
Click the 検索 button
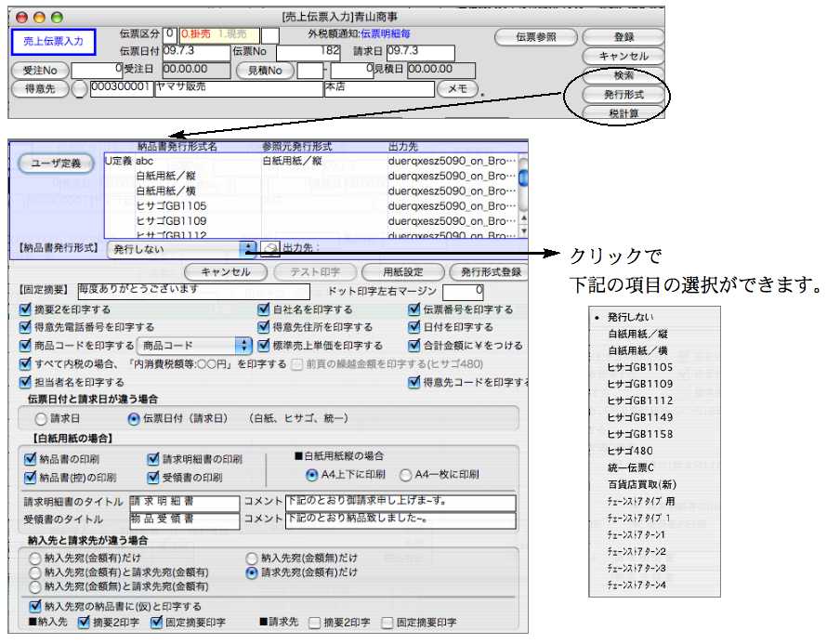click(x=623, y=75)
